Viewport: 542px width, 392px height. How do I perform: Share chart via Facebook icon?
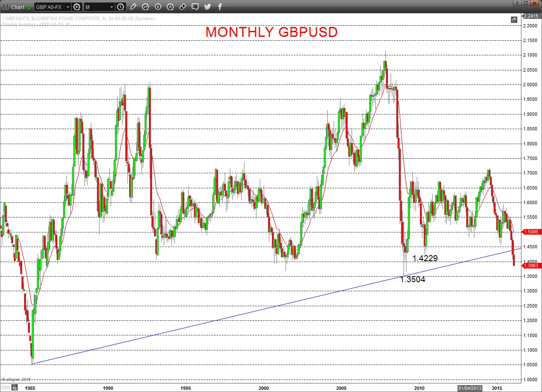[x=220, y=7]
